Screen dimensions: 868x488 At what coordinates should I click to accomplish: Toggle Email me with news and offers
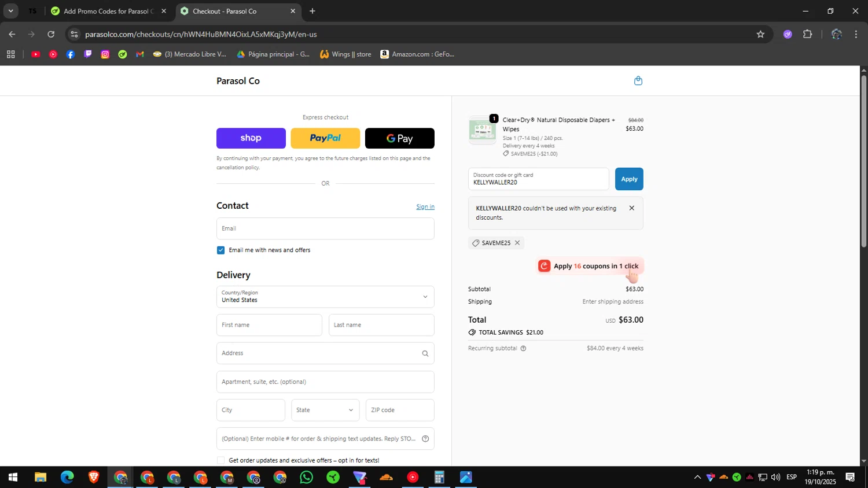click(220, 250)
